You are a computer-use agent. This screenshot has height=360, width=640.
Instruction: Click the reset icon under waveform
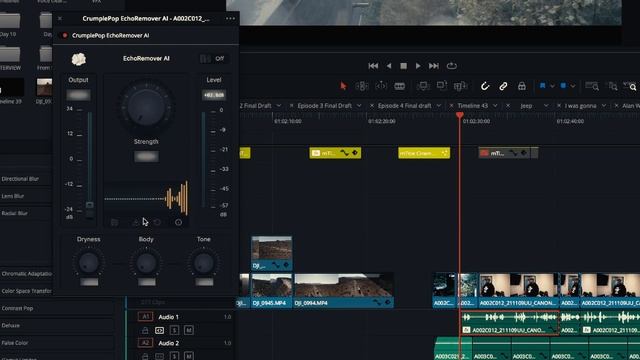tap(157, 222)
